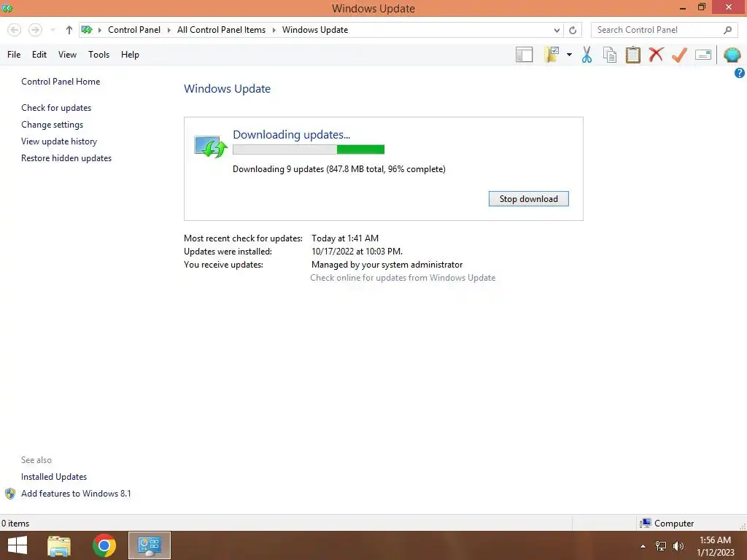The image size is (747, 560).
Task: Click the 'Downloading updates...' heading
Action: [291, 135]
